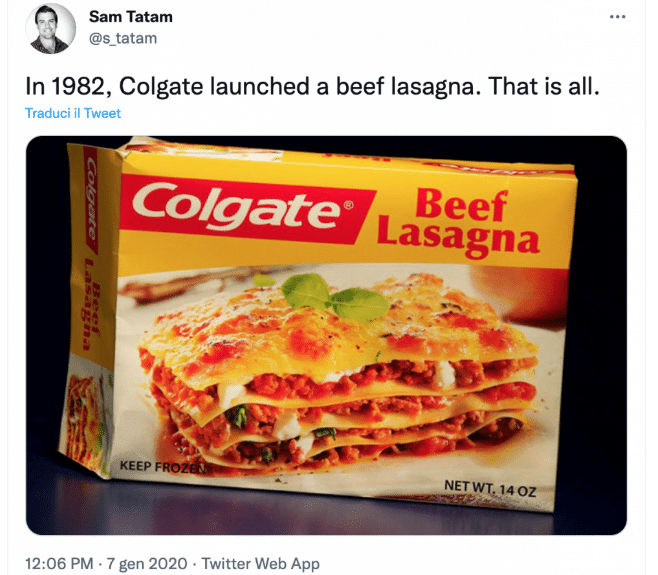Open the Twitter Web App source label

(x=261, y=563)
